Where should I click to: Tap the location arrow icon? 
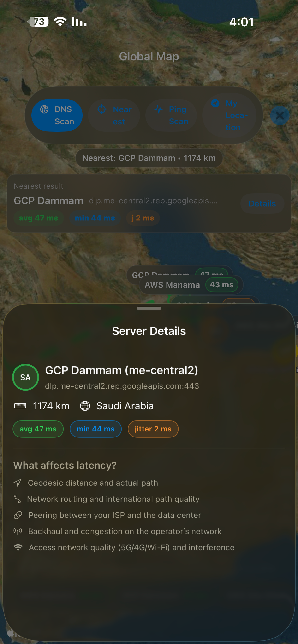[x=215, y=103]
